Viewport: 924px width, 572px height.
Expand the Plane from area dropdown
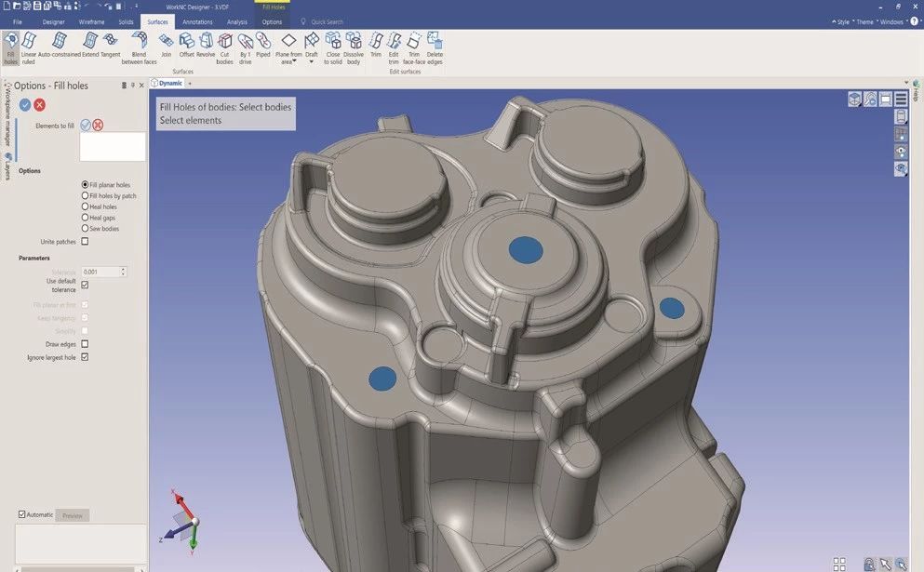(x=293, y=62)
